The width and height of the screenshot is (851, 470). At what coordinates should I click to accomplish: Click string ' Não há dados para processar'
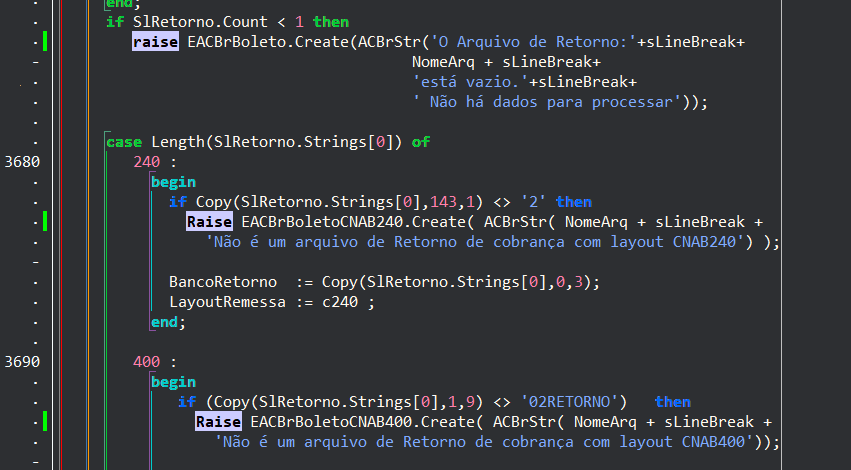547,102
